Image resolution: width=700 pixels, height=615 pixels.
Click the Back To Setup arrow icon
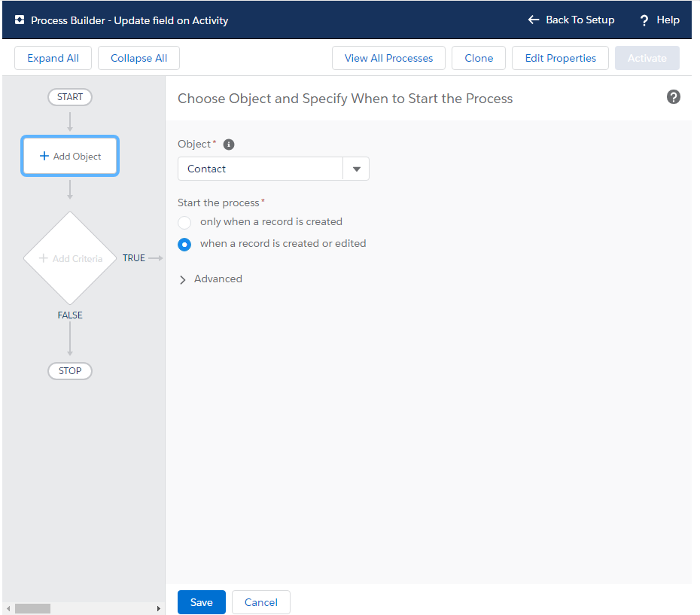(534, 20)
